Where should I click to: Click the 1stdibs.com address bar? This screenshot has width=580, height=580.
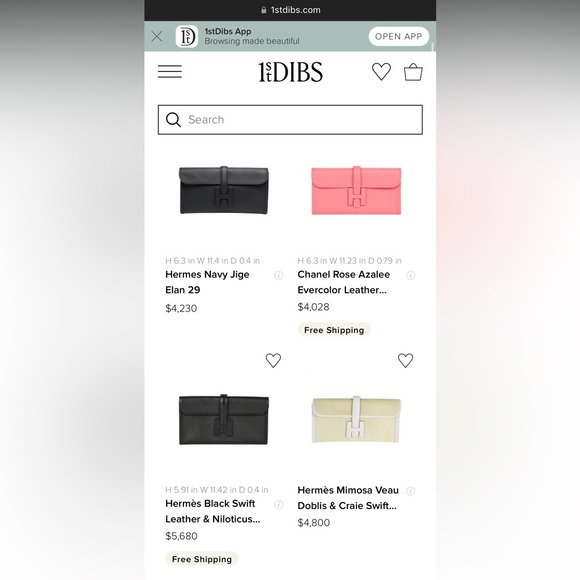click(x=290, y=10)
